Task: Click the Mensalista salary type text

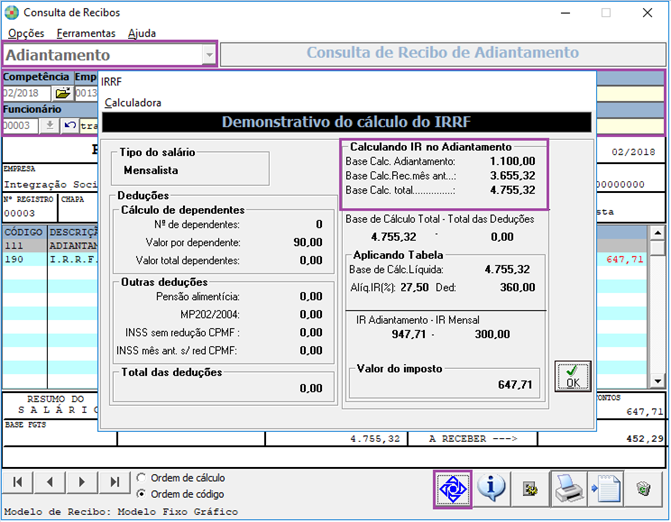Action: 151,170
